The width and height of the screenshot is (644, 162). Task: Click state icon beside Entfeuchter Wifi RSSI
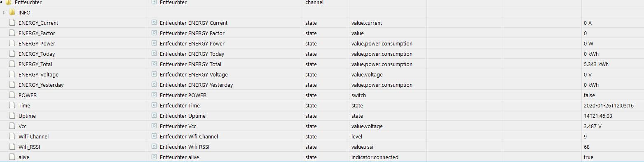(154, 147)
